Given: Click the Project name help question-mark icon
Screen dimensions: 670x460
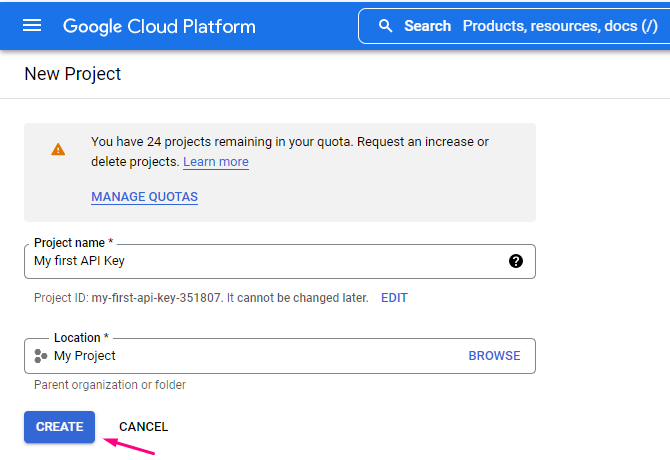Looking at the screenshot, I should 516,261.
